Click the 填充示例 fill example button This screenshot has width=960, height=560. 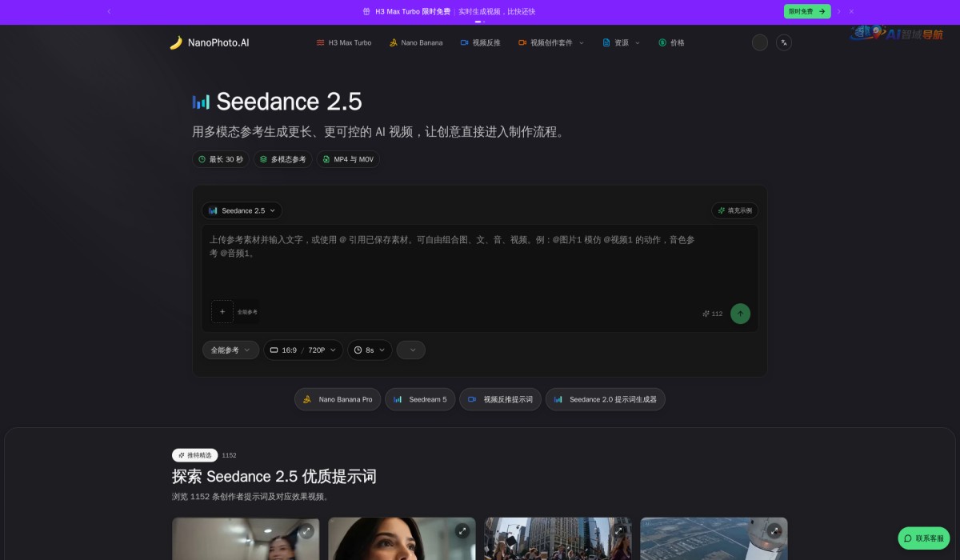[x=734, y=210]
